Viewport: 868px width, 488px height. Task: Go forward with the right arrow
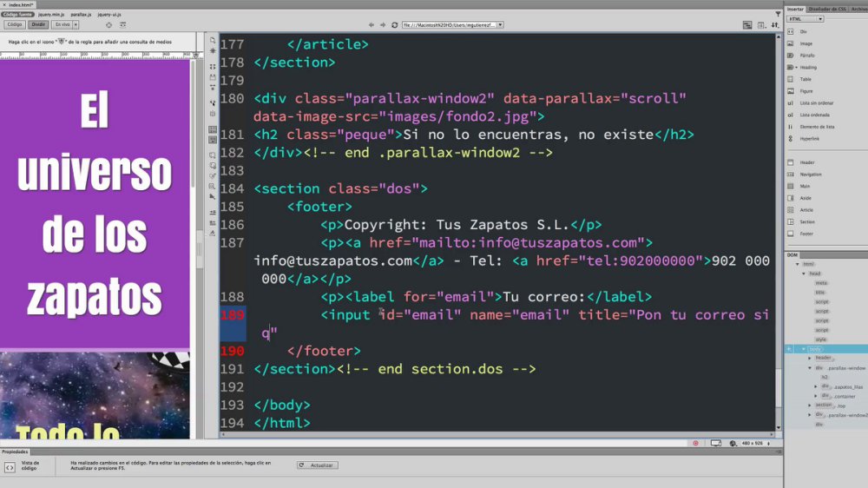tap(383, 25)
